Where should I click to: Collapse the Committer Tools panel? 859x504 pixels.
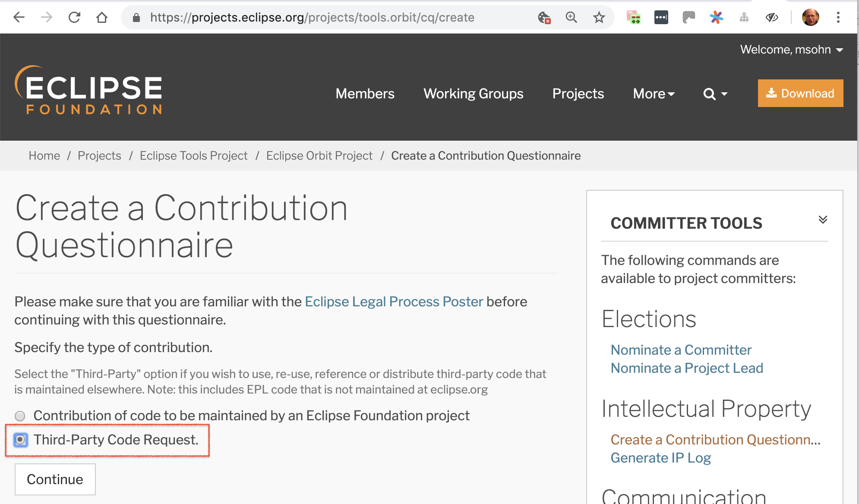pyautogui.click(x=823, y=220)
